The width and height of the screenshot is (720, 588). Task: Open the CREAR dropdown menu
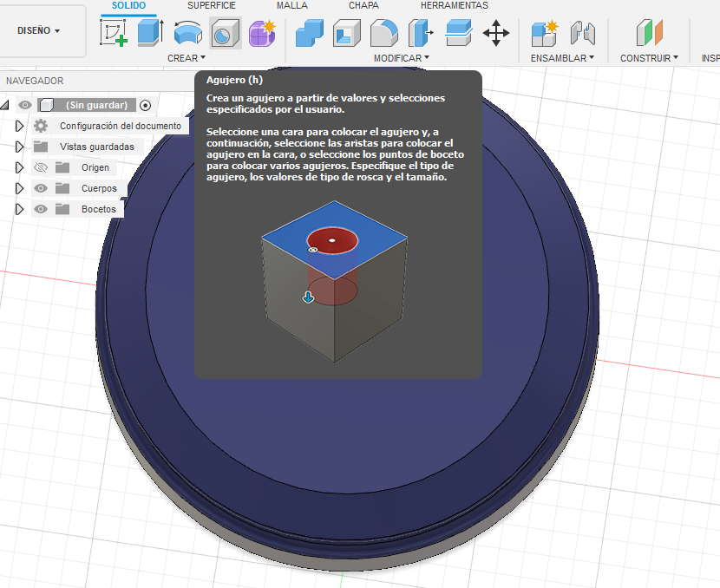pyautogui.click(x=186, y=58)
